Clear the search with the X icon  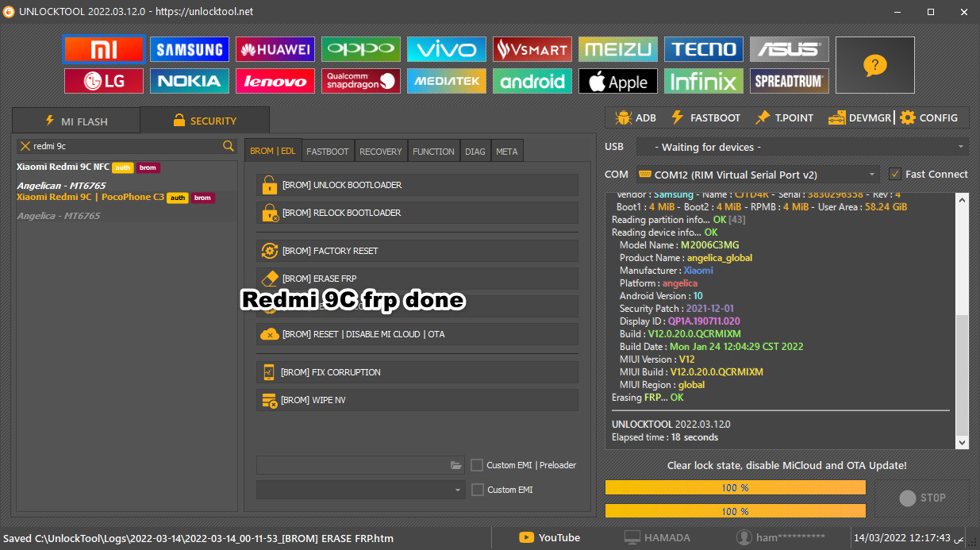[25, 146]
